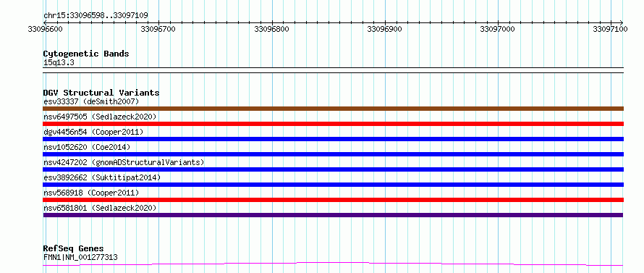
Task: Click the blue esv3892662 variant bar
Action: 333,185
